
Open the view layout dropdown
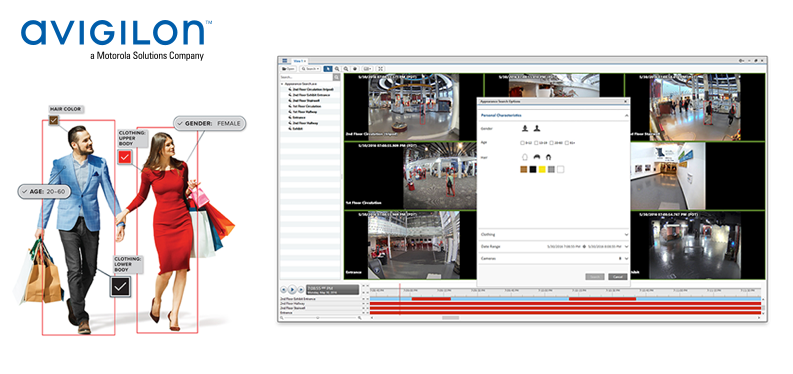368,69
